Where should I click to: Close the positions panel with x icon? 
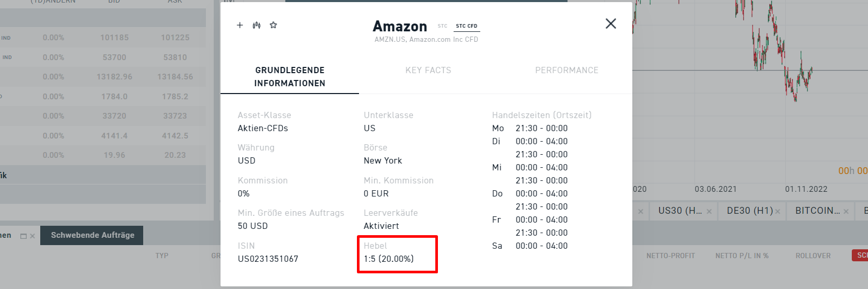[32, 236]
